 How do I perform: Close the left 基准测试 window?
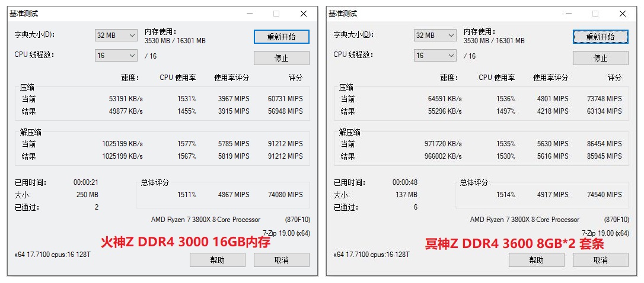coord(304,14)
